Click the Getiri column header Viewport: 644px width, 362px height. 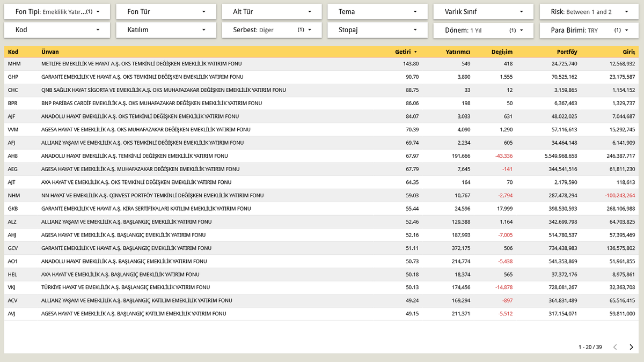coord(402,52)
